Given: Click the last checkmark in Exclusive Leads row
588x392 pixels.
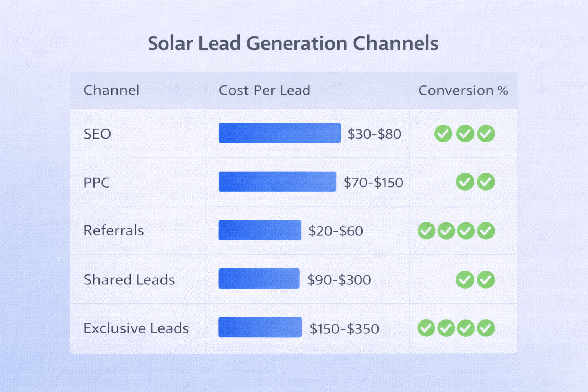Looking at the screenshot, I should click(x=486, y=328).
